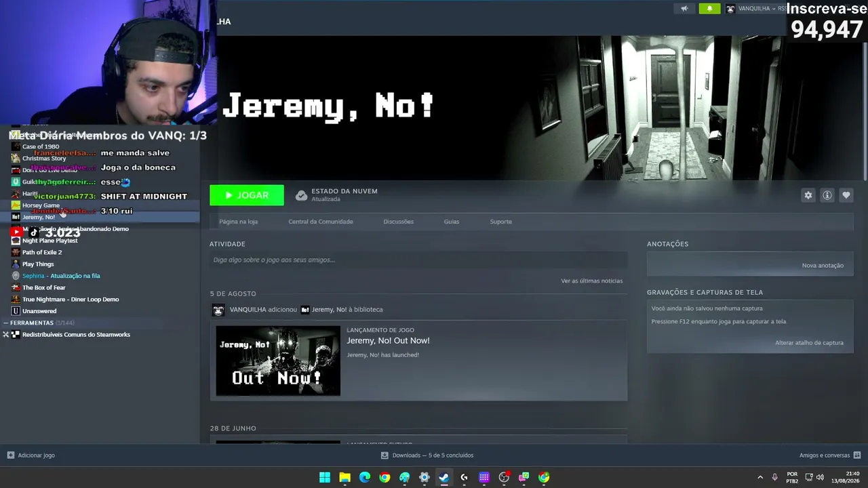Select Horsey Game in library list

[41, 205]
